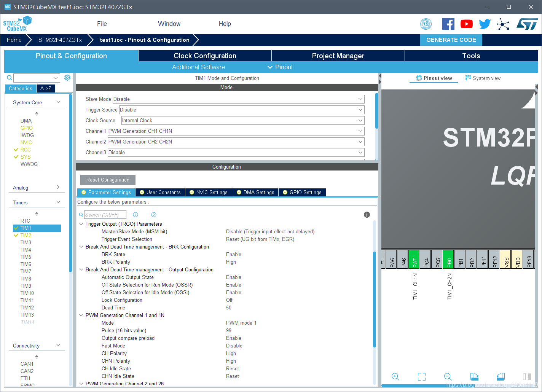
Task: Open the Channel1 dropdown
Action: [236, 131]
